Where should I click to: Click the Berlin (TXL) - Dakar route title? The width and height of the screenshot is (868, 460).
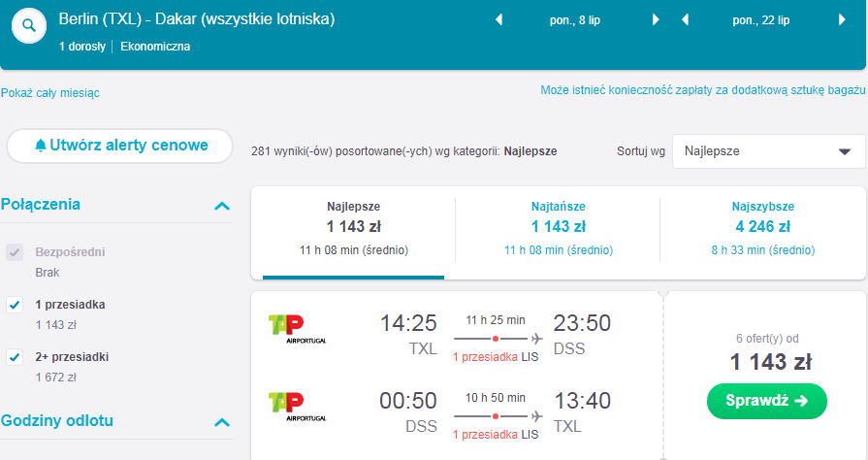(197, 19)
